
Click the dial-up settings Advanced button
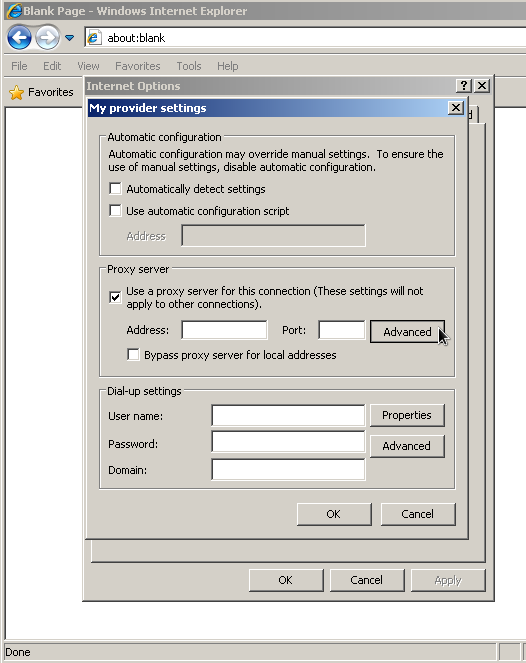[407, 446]
